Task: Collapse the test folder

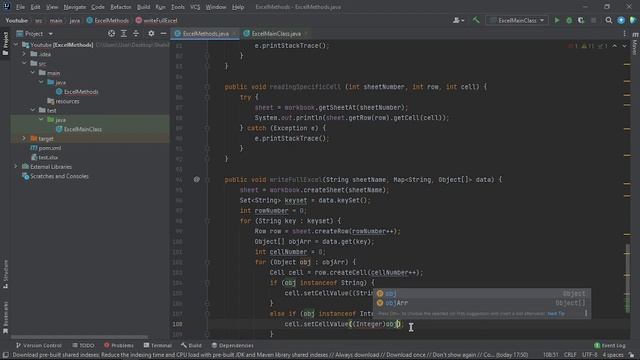Action: pos(33,110)
